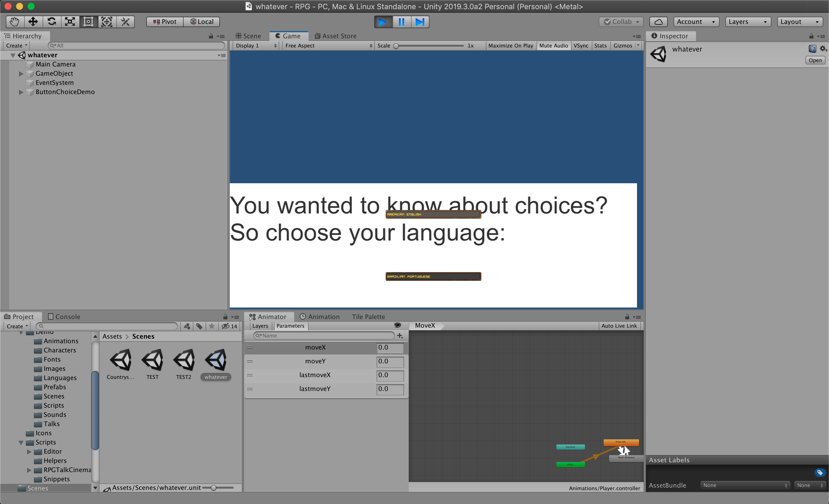Select the Rect transform tool
This screenshot has height=504, width=829.
pos(88,22)
